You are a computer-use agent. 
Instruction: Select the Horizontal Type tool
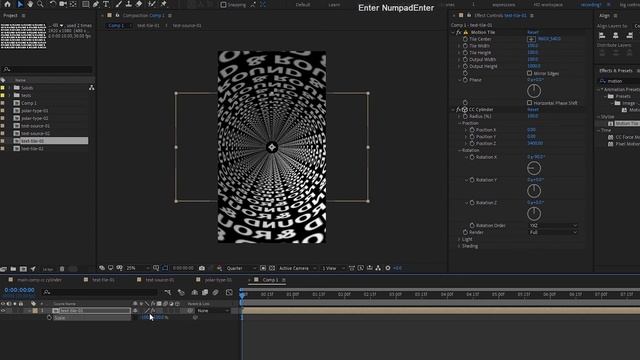(x=106, y=4)
